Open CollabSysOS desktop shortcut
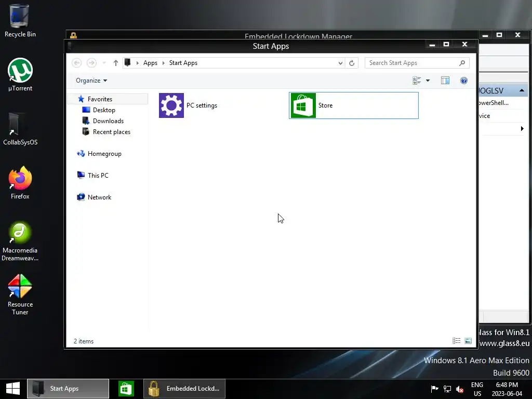This screenshot has height=399, width=532. point(20,129)
